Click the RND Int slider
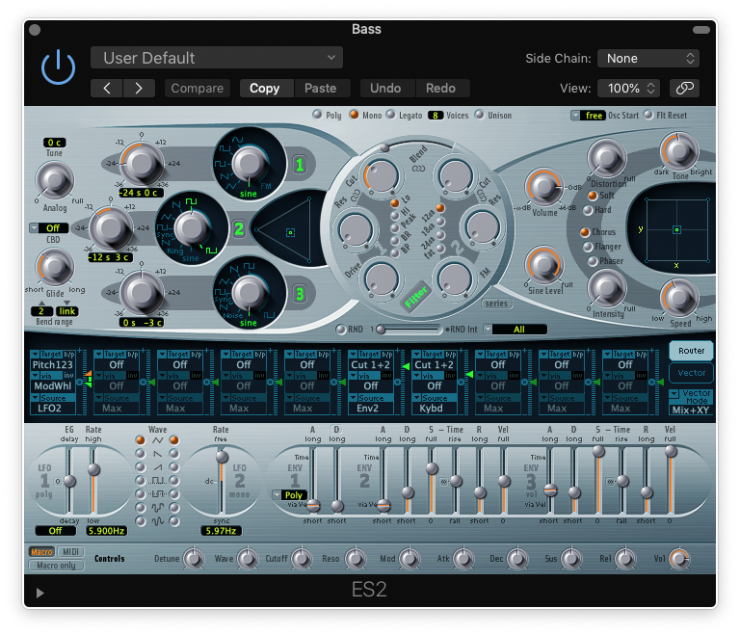Viewport: 740px width, 635px height. point(408,329)
